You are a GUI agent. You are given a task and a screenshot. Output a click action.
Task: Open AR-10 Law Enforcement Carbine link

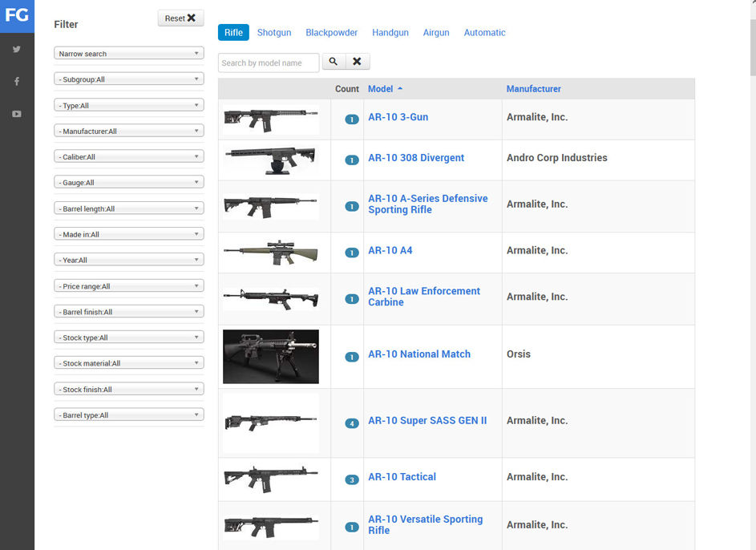click(424, 297)
